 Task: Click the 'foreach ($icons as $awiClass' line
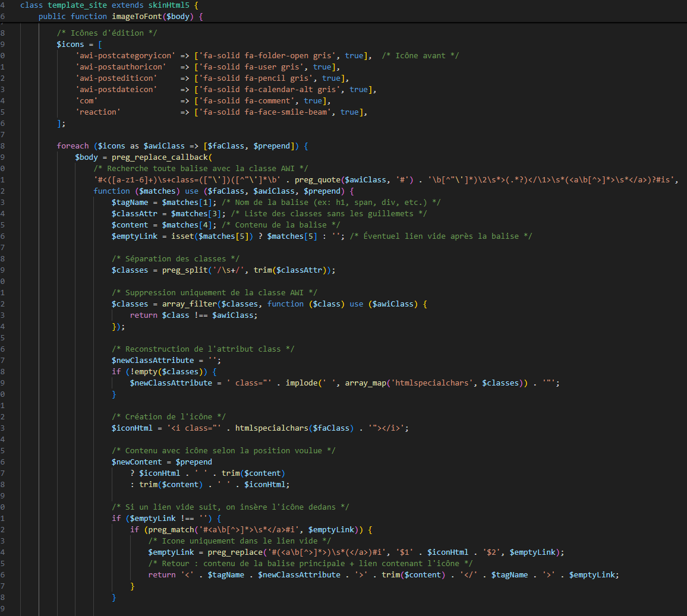click(182, 146)
